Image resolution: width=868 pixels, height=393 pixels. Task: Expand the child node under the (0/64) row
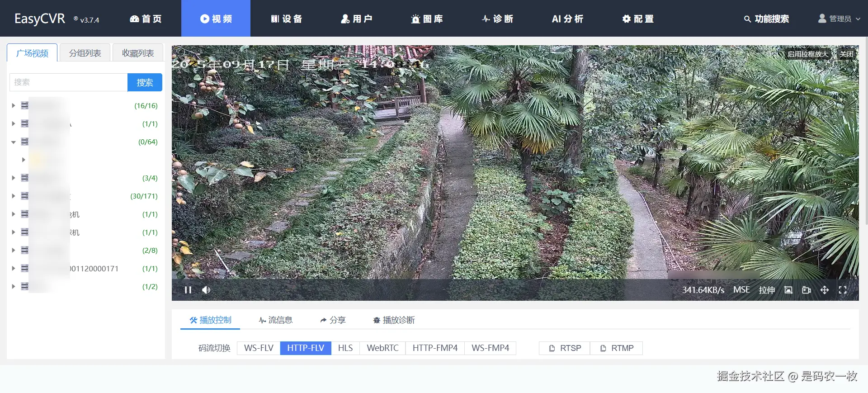point(24,160)
